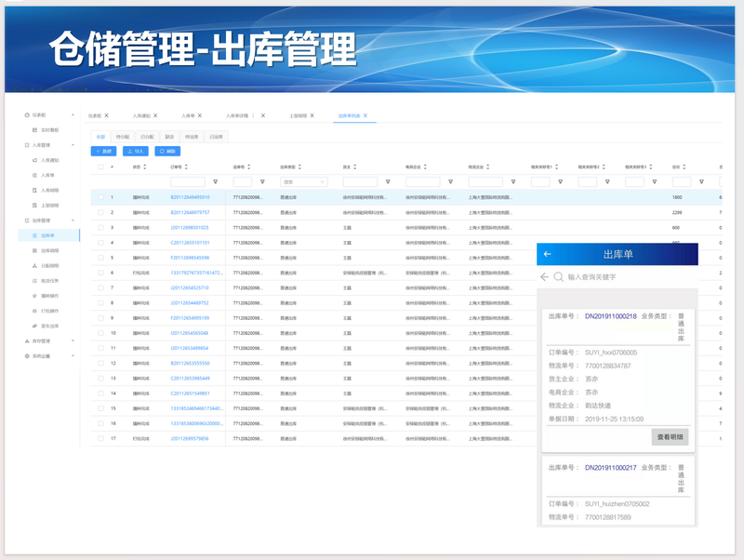Click the back arrow in 出库单 header
Viewport: 744px width, 560px height.
pos(547,254)
